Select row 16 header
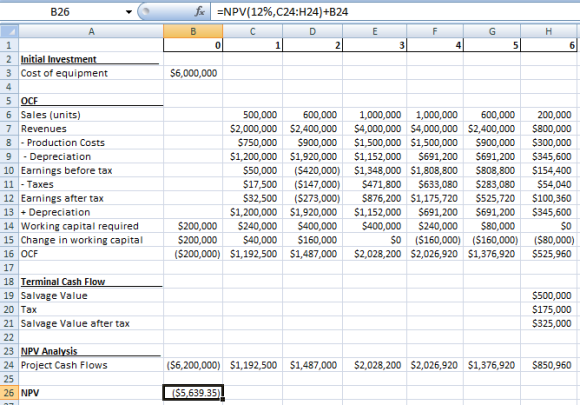 click(x=9, y=254)
